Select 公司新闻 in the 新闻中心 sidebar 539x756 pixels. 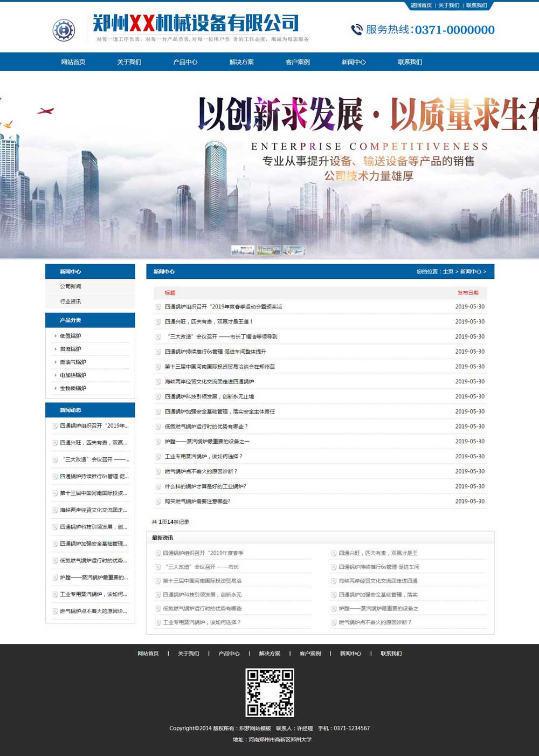[72, 287]
